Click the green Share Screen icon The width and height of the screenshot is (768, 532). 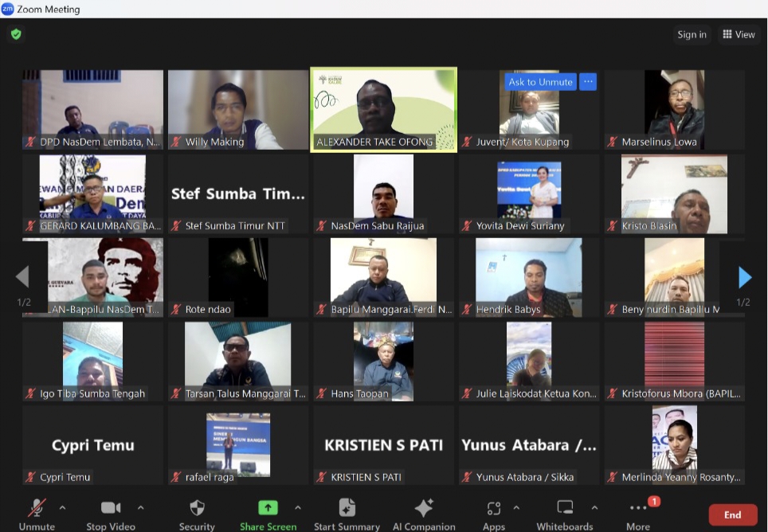click(x=268, y=508)
